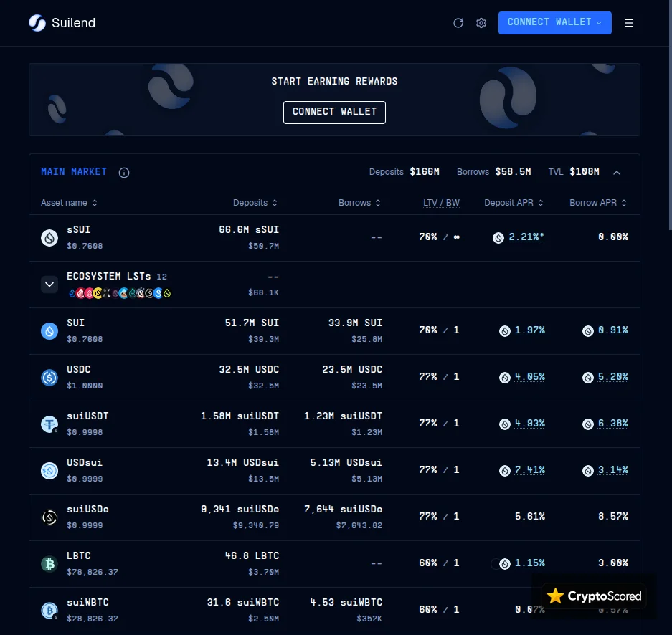Click the CryptoScored badge
The height and width of the screenshot is (635, 672).
tap(594, 596)
